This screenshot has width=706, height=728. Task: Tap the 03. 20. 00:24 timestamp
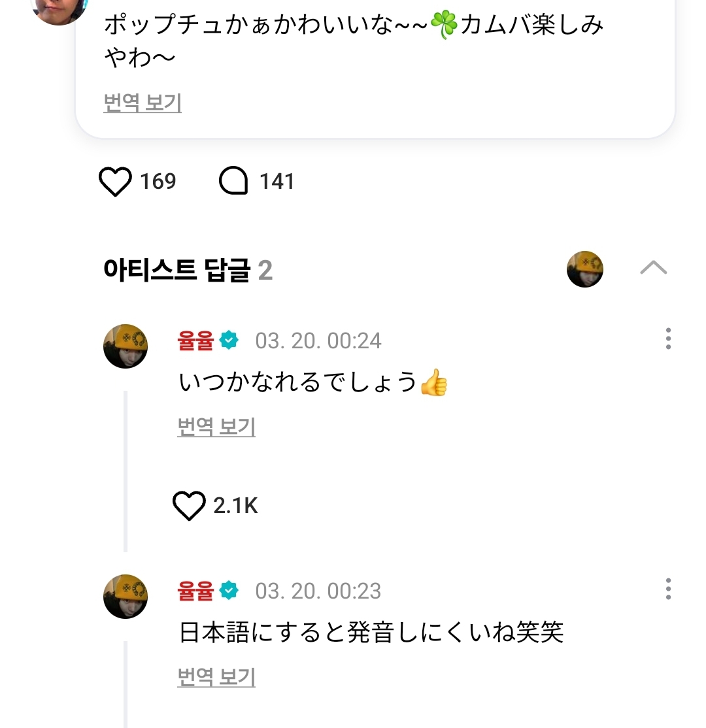tap(318, 340)
